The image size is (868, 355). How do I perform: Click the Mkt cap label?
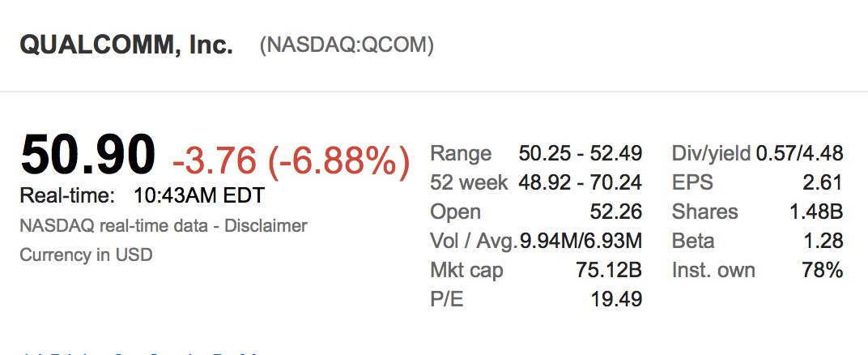pos(466,270)
